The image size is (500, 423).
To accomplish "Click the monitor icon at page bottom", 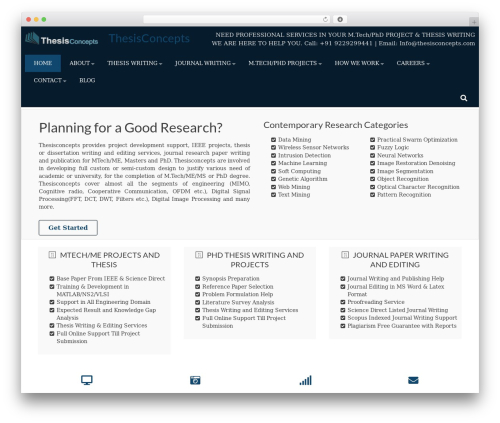I will tap(87, 380).
